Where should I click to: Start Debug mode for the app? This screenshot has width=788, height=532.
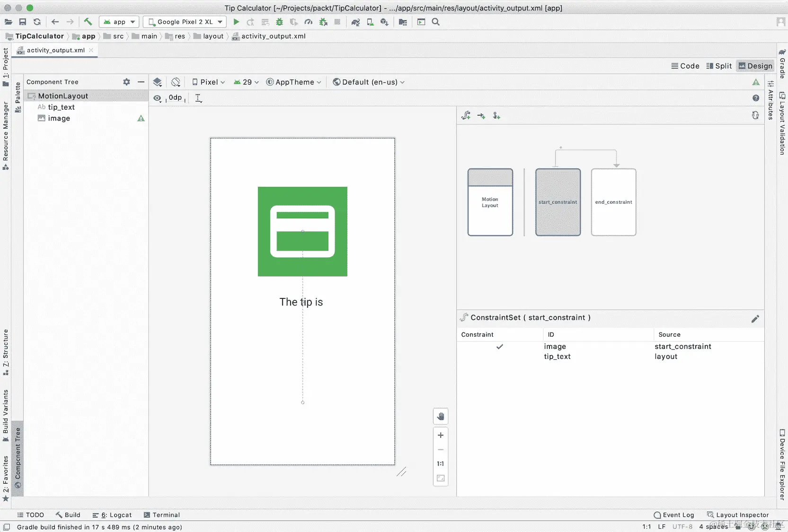[280, 22]
